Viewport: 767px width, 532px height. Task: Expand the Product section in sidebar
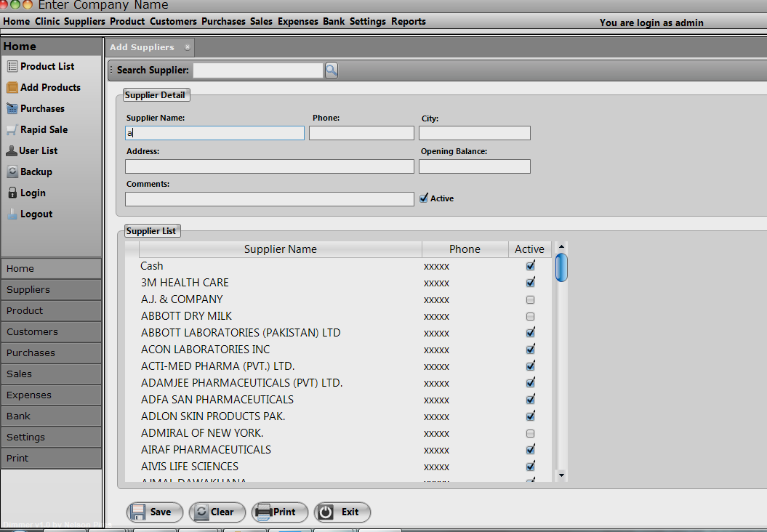click(x=52, y=310)
